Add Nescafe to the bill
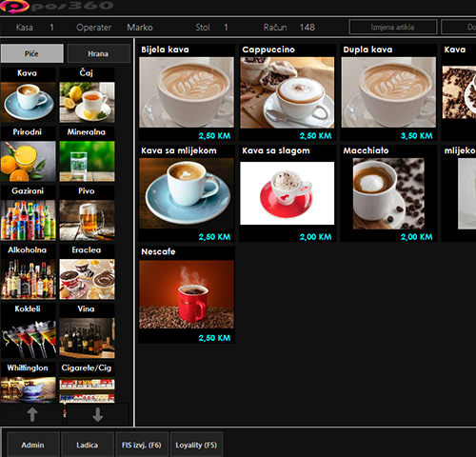This screenshot has width=476, height=457. [x=187, y=294]
